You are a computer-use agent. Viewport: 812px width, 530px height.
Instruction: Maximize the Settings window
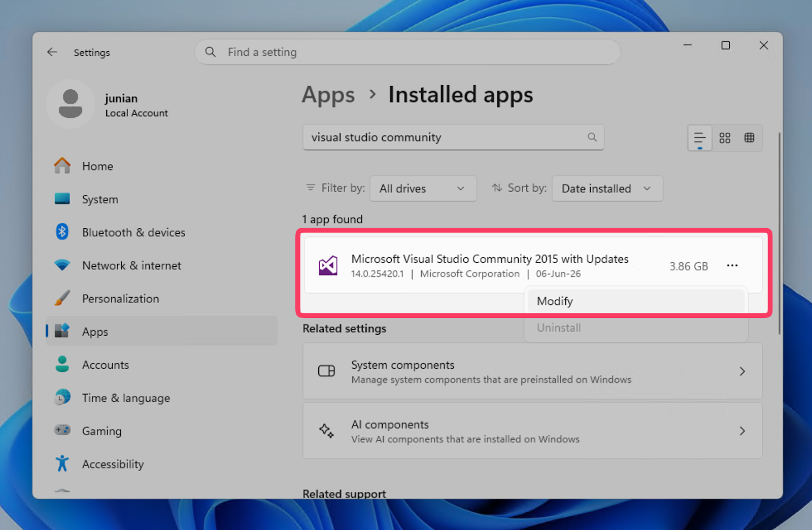[x=726, y=45]
